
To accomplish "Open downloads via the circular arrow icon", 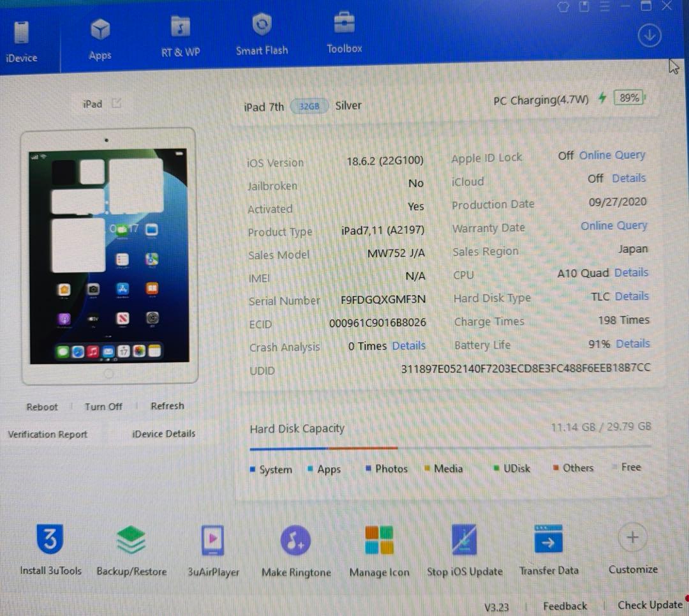I will pos(649,36).
